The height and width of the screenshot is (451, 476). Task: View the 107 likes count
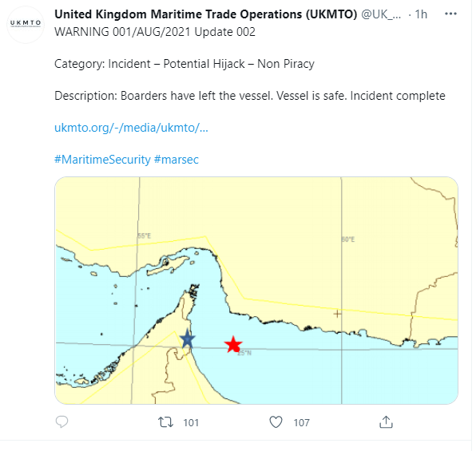click(x=301, y=422)
